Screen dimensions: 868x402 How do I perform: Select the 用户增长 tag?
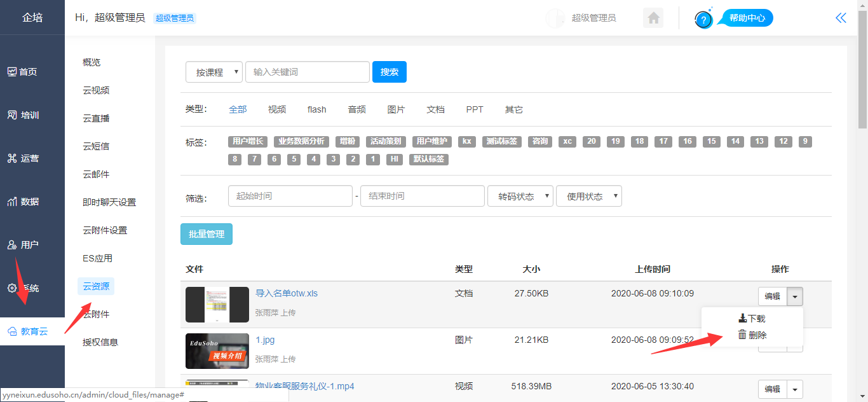248,141
